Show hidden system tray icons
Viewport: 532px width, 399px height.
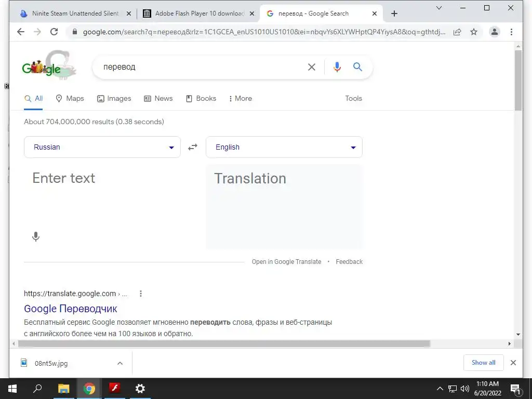[440, 389]
